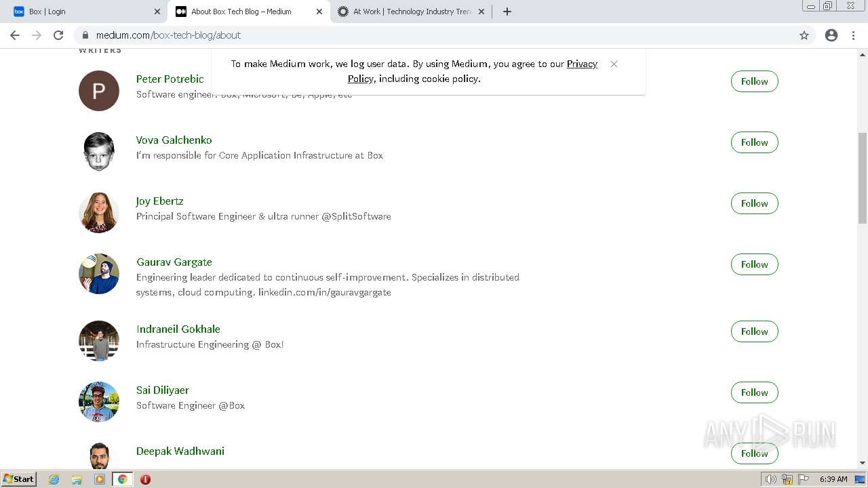Follow Vova Galchenko

pyautogui.click(x=755, y=142)
